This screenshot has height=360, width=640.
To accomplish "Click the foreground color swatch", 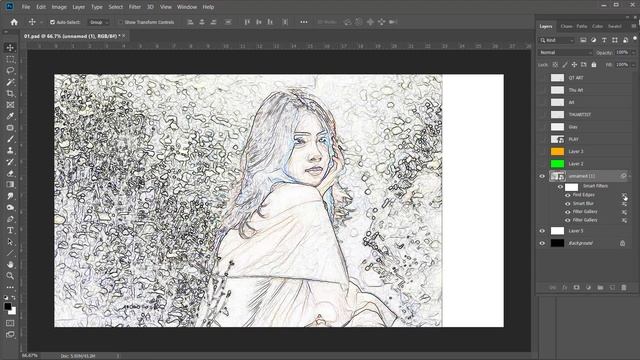I will coord(8,307).
